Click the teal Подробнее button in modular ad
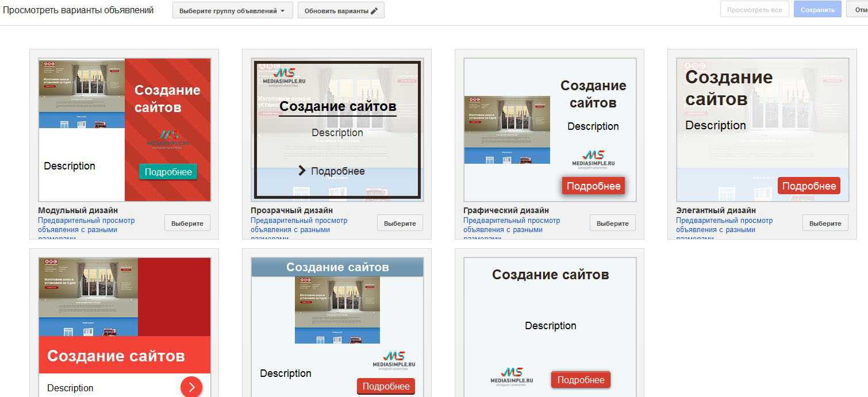 tap(168, 172)
